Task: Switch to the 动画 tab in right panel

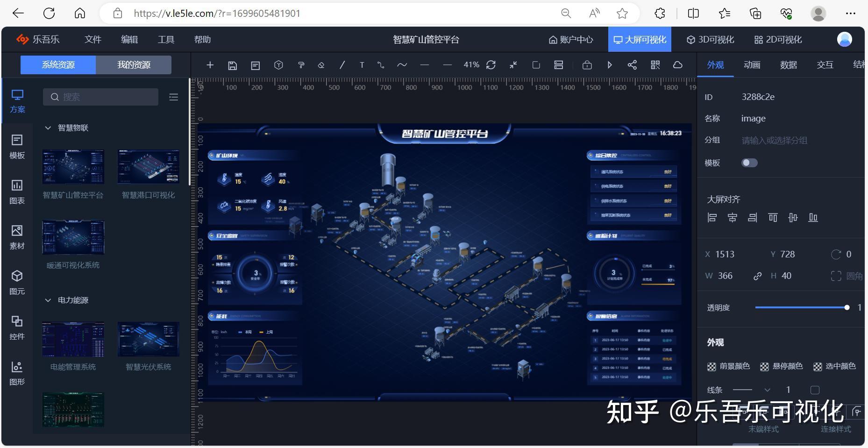Action: tap(751, 65)
